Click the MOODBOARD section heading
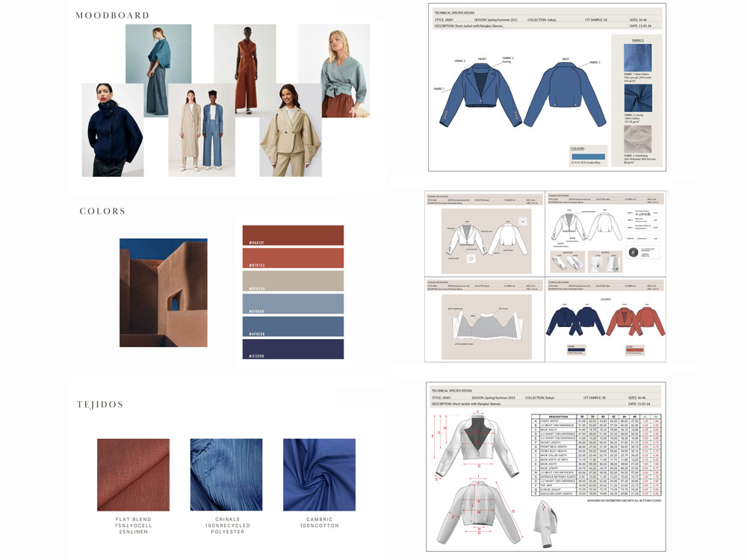Image resolution: width=747 pixels, height=560 pixels. click(x=112, y=14)
